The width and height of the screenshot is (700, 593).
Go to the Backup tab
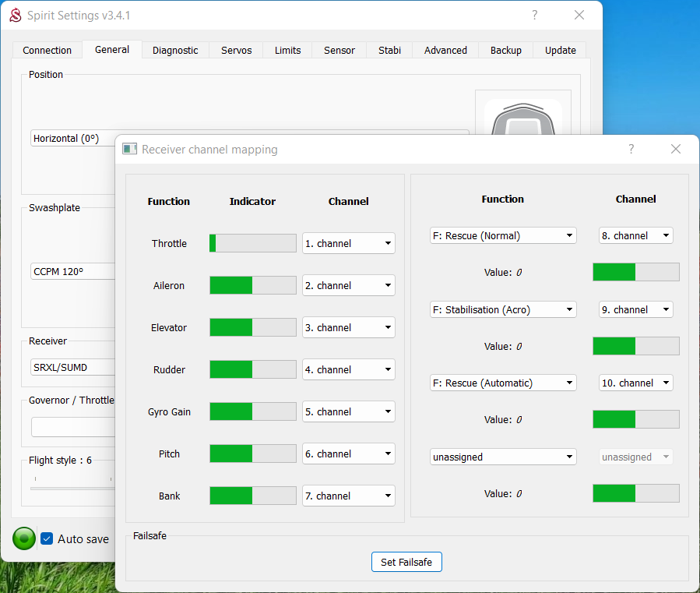point(505,50)
